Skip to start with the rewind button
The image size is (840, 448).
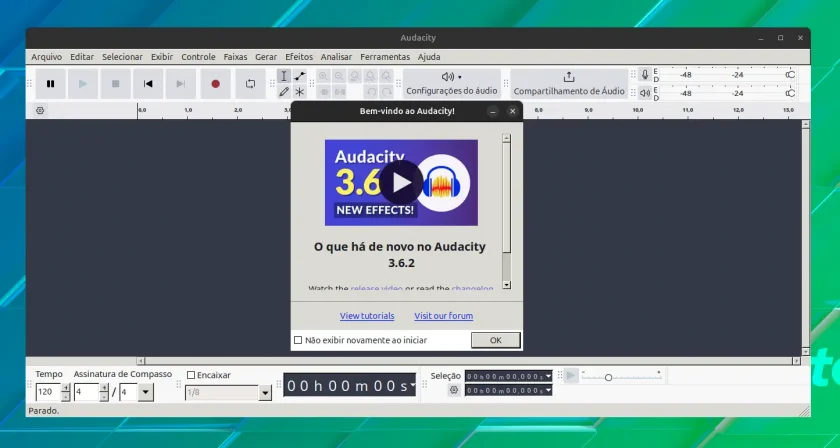(148, 84)
